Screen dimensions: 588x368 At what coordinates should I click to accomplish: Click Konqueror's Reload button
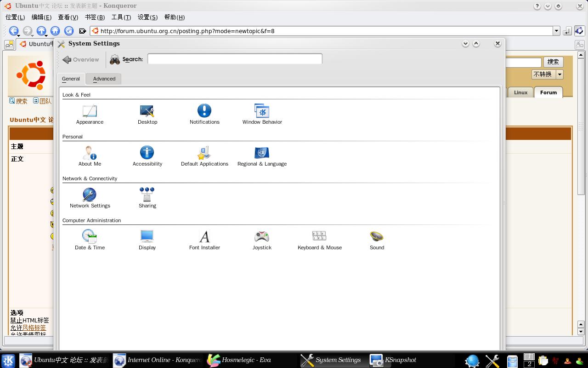tap(69, 31)
